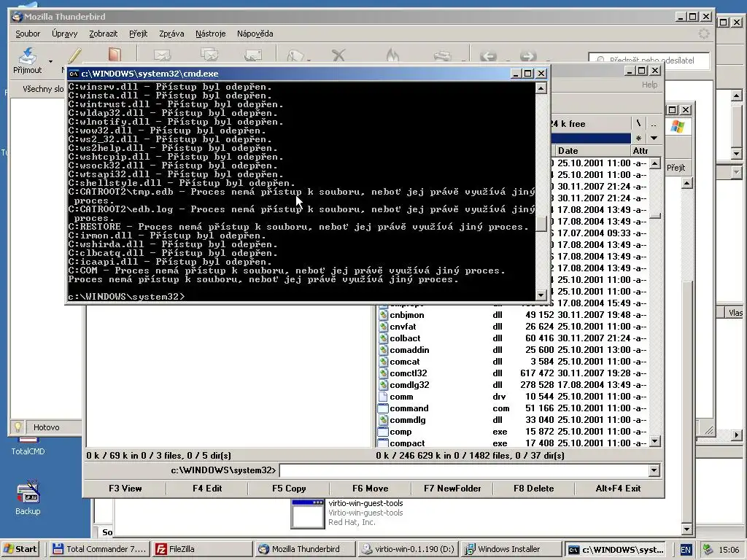Open dropdown arrow beside Přijmout button
Viewport: 747px width, 560px height.
click(x=50, y=61)
